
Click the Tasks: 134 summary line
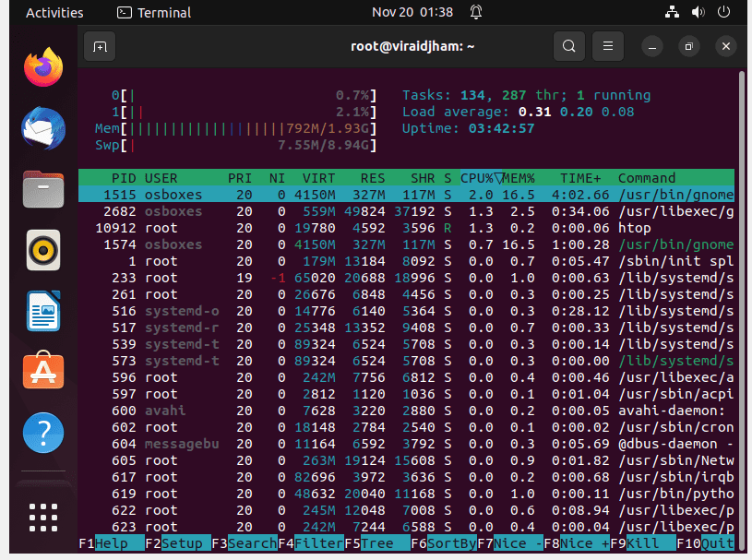pyautogui.click(x=526, y=95)
